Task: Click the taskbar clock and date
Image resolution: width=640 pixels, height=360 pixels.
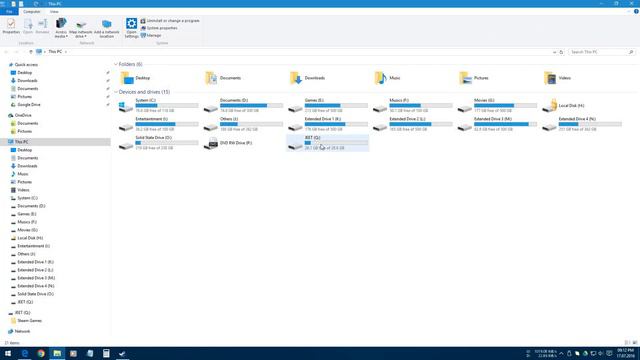Action: pos(625,353)
